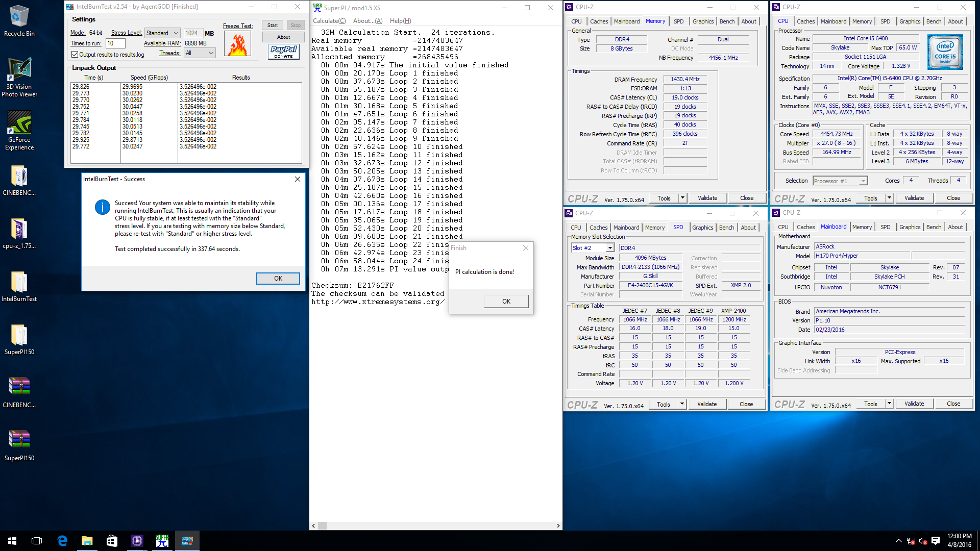The width and height of the screenshot is (980, 551).
Task: Click the PayPal Donate icon
Action: (283, 52)
